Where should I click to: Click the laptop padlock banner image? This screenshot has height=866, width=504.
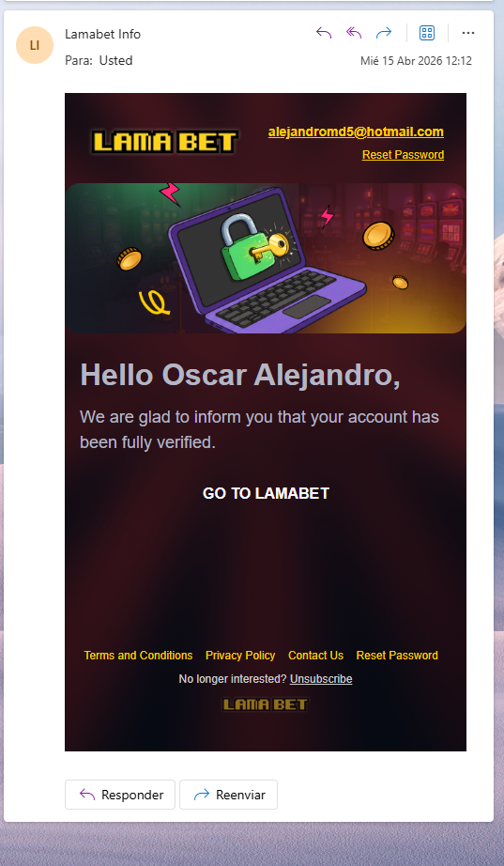(x=266, y=258)
